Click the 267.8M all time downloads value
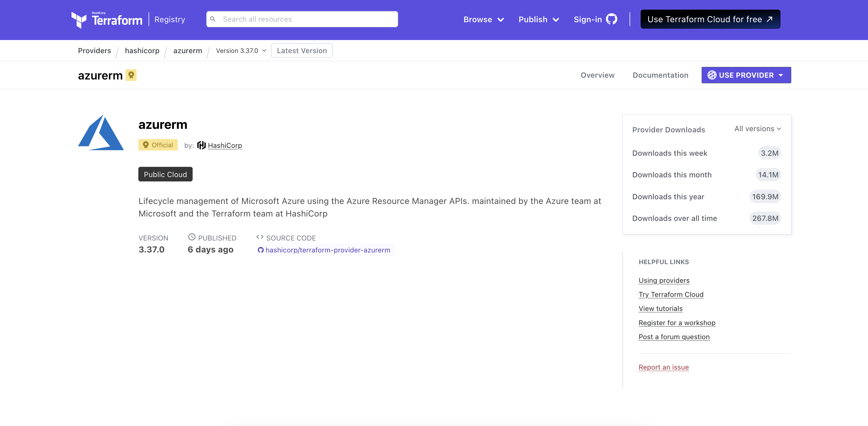The height and width of the screenshot is (426, 868). point(765,218)
